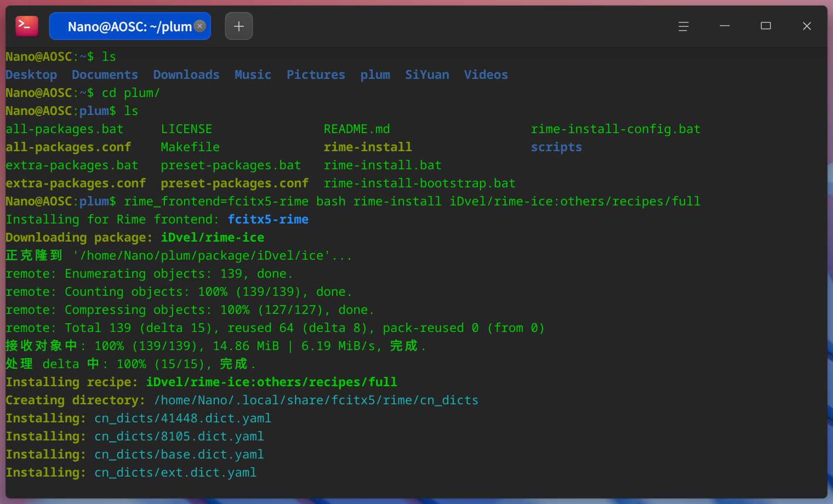
Task: Click the rime-install.bat file name
Action: tap(383, 165)
